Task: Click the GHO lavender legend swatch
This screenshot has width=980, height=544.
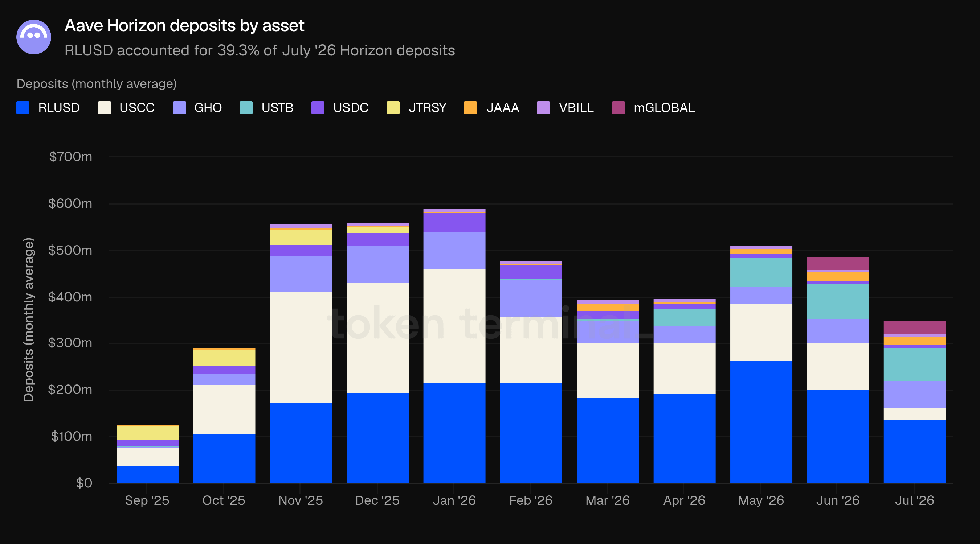Action: (x=179, y=108)
